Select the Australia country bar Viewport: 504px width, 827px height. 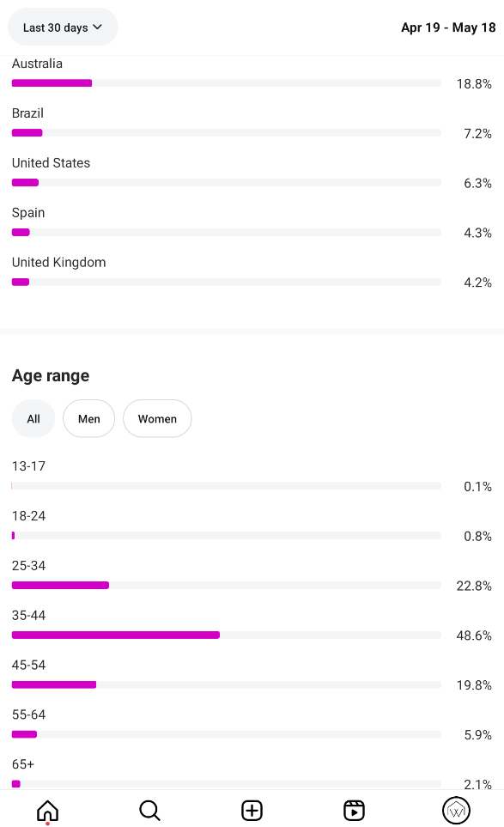[226, 82]
